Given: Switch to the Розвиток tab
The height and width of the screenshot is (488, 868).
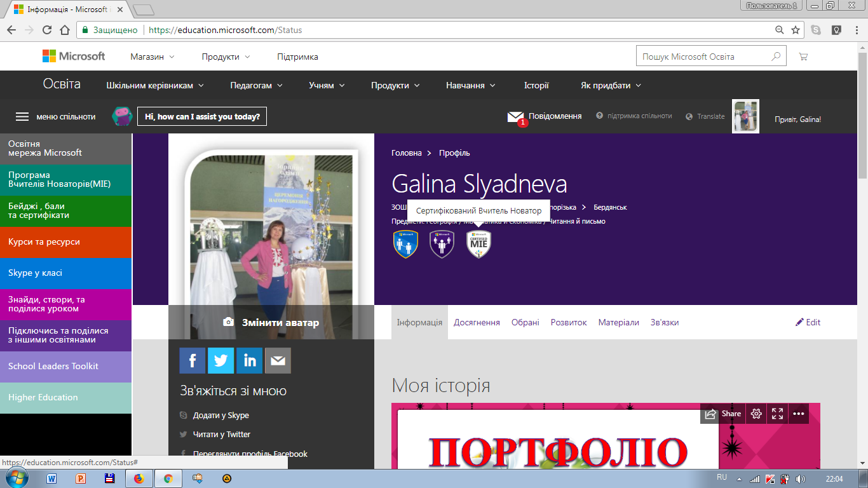Looking at the screenshot, I should tap(569, 322).
